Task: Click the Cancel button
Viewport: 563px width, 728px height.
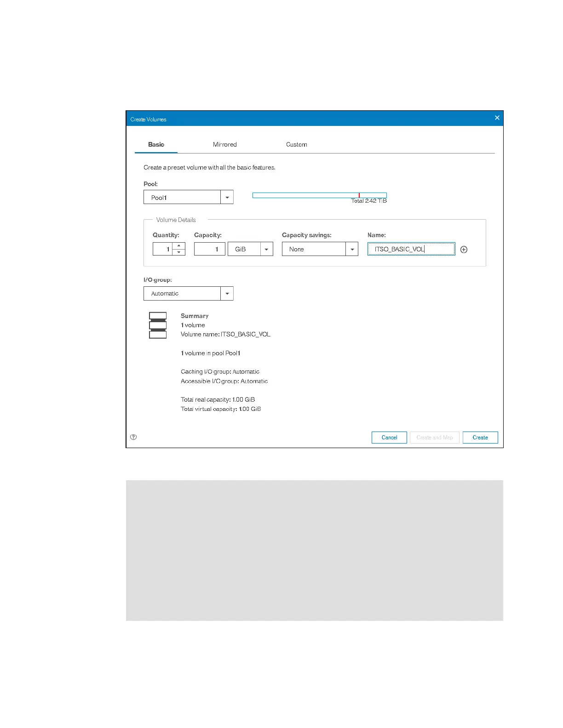Action: click(x=389, y=438)
